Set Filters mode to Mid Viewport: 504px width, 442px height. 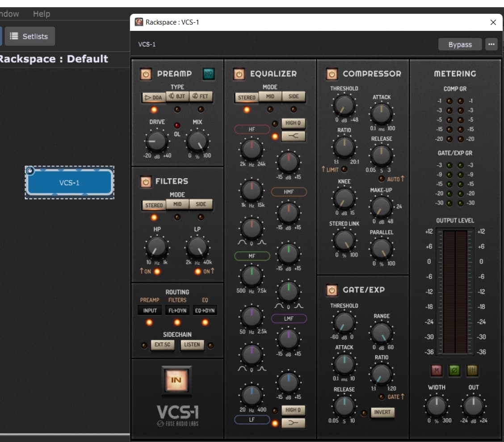click(177, 204)
